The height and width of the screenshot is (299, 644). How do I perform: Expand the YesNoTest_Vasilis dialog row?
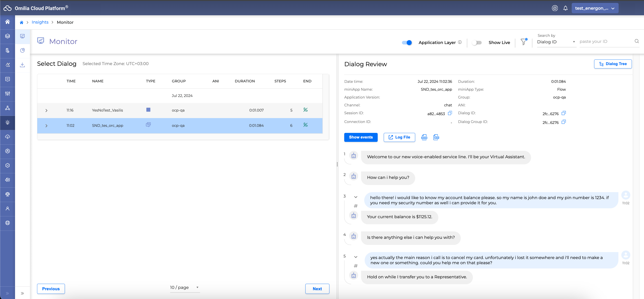point(46,110)
